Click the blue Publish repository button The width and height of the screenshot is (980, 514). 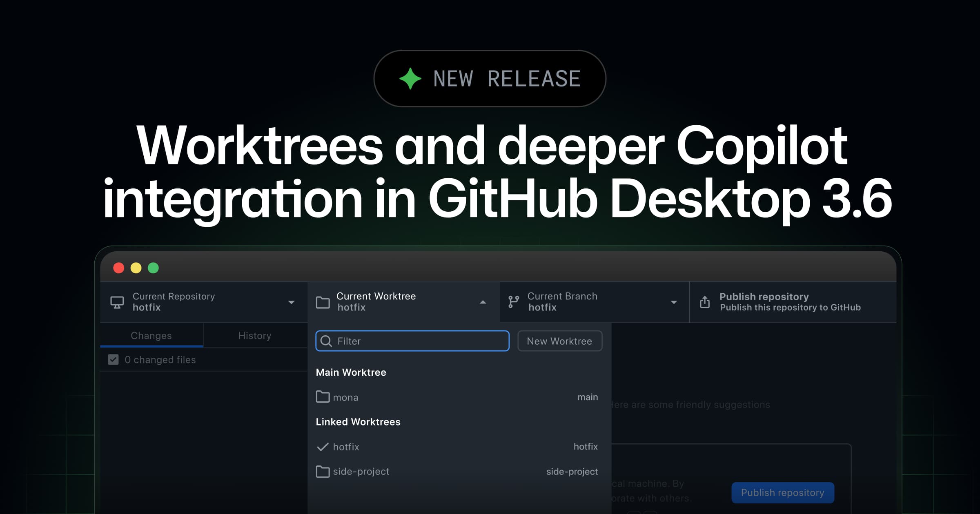coord(783,493)
